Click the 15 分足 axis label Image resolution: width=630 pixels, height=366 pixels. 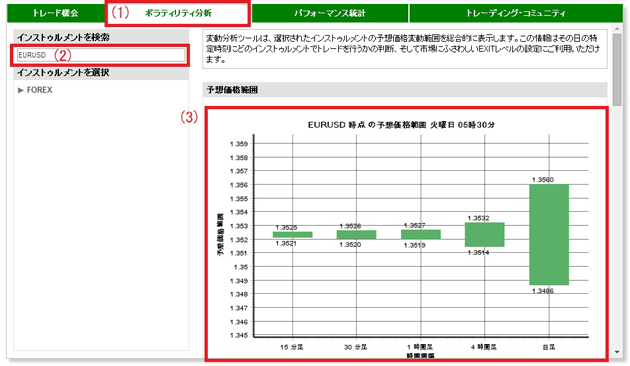tap(292, 347)
